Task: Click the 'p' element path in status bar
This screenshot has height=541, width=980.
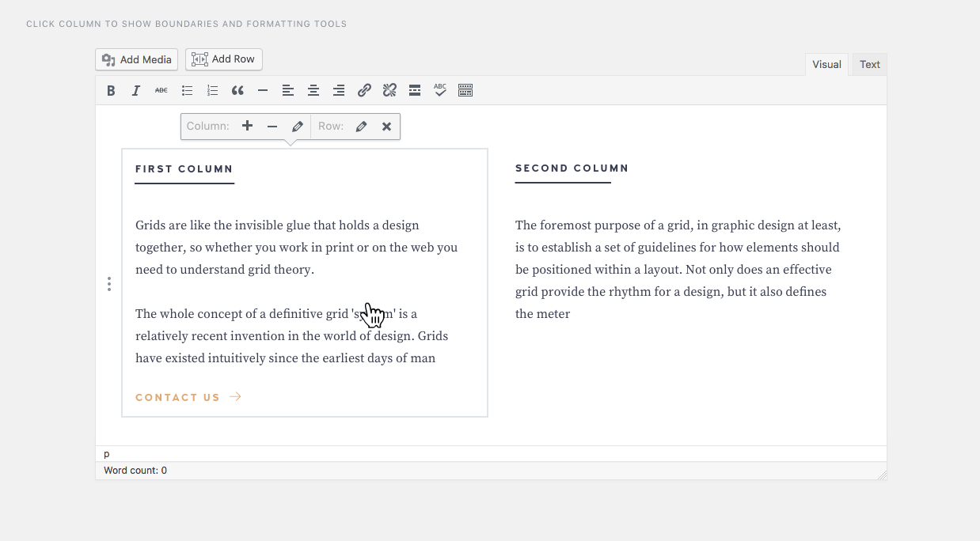Action: (107, 454)
